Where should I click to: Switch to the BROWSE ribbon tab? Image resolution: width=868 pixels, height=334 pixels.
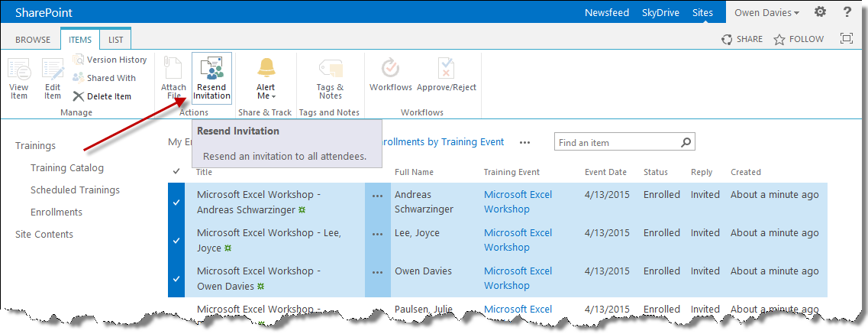point(33,40)
